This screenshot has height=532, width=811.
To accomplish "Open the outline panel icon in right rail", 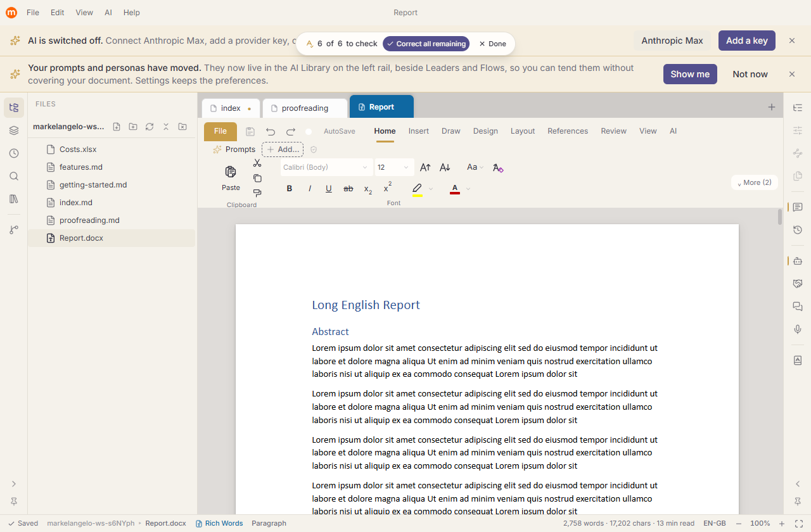I will click(x=798, y=108).
